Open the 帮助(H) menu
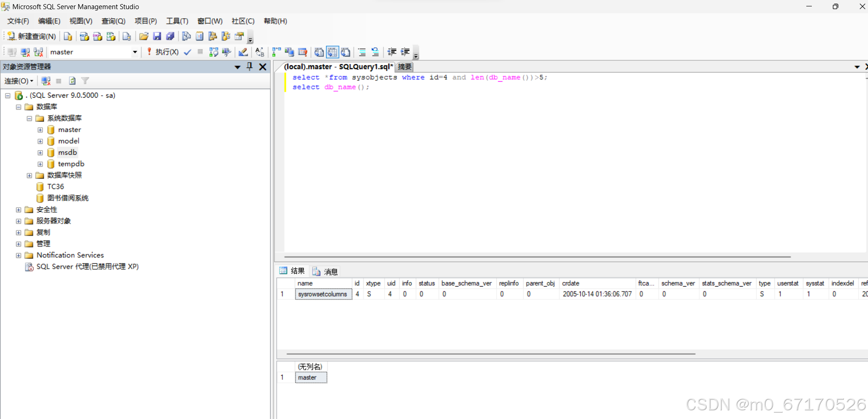Viewport: 868px width, 419px height. (x=275, y=21)
